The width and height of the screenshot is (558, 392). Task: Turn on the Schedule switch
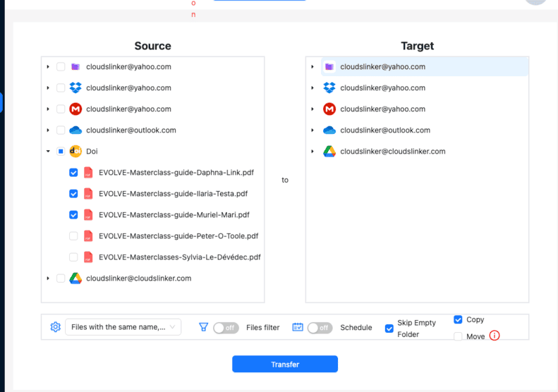coord(320,328)
